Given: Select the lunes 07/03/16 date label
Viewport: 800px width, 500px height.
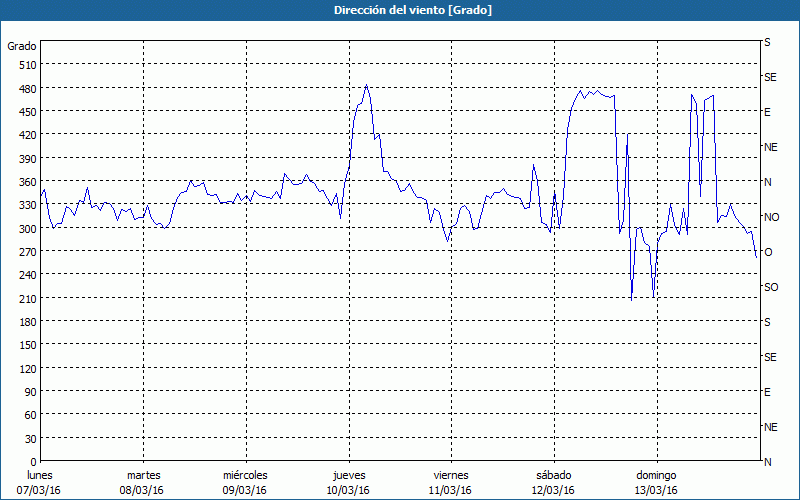Looking at the screenshot, I should point(41,482).
